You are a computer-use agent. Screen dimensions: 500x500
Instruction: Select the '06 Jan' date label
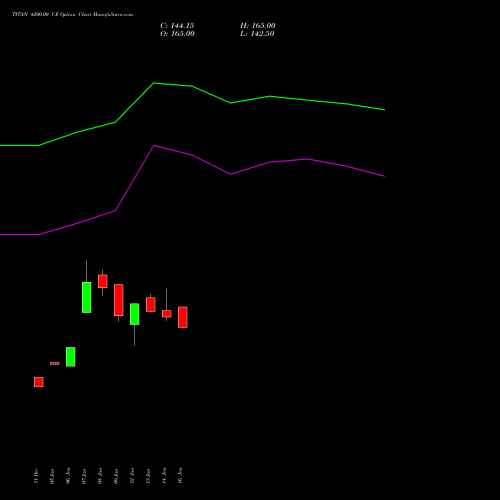(x=68, y=476)
